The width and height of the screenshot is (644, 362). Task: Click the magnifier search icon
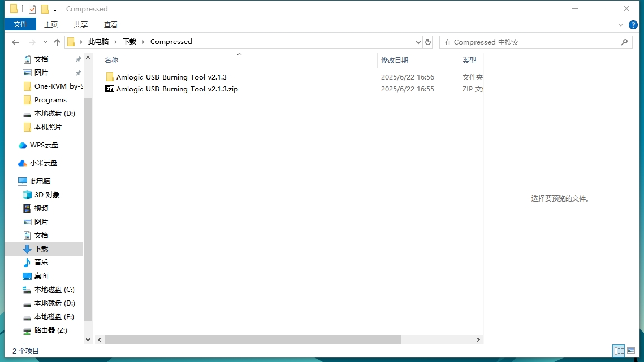point(624,42)
